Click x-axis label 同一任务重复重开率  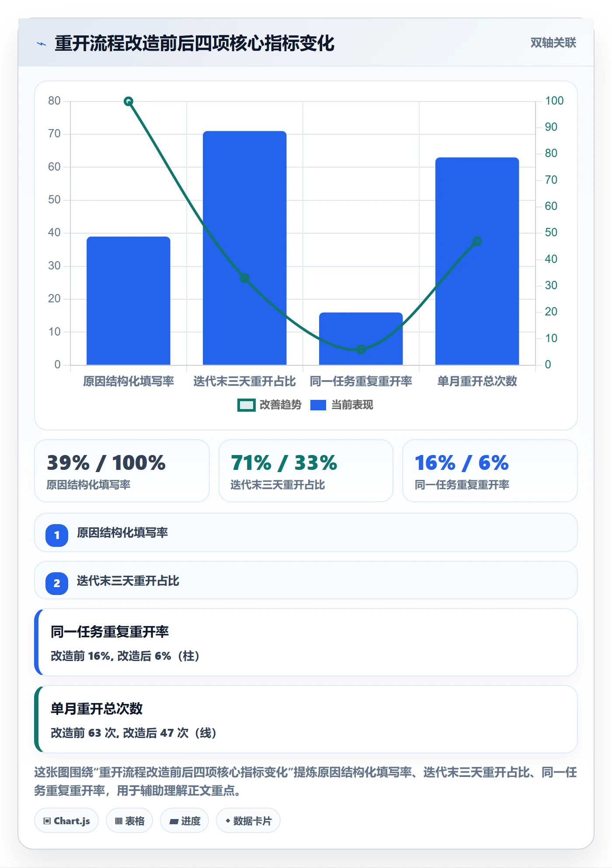[361, 381]
